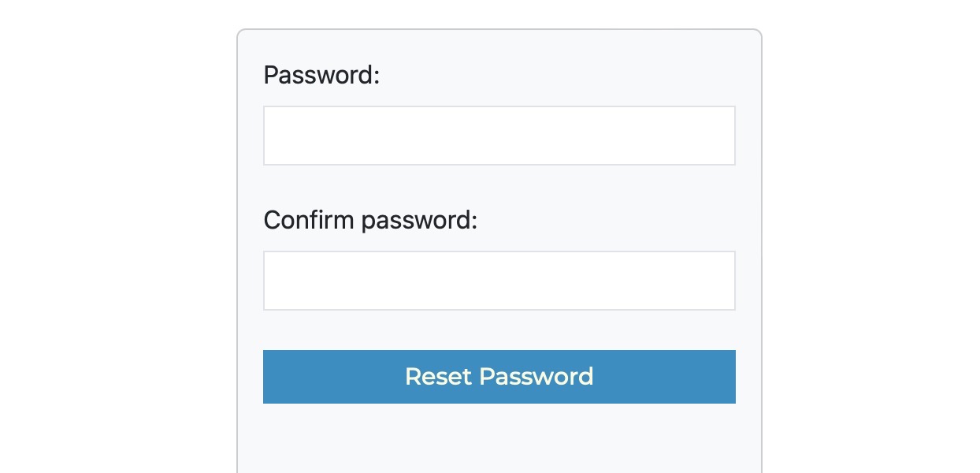Click the Password input field
980x473 pixels.
499,136
